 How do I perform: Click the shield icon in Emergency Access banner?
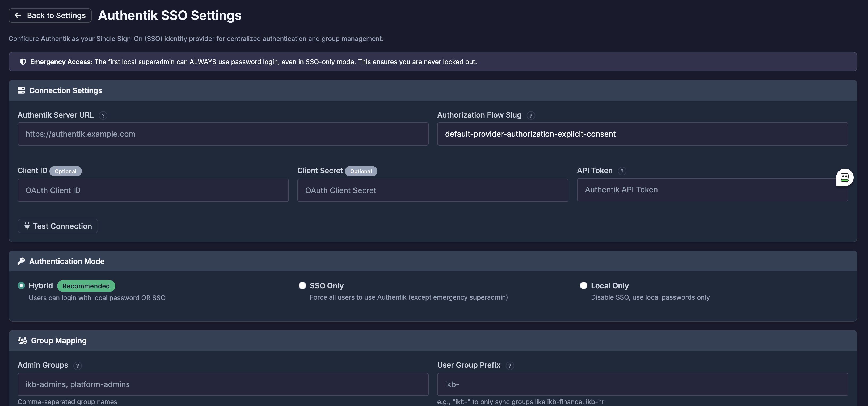pyautogui.click(x=23, y=62)
